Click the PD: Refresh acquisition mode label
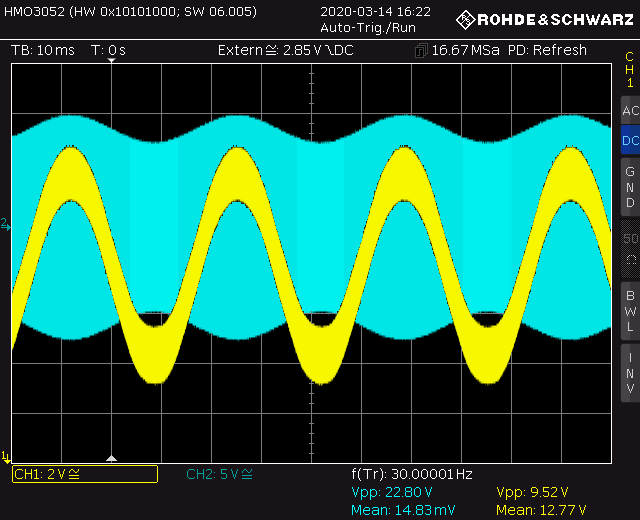The height and width of the screenshot is (520, 640). [x=547, y=50]
